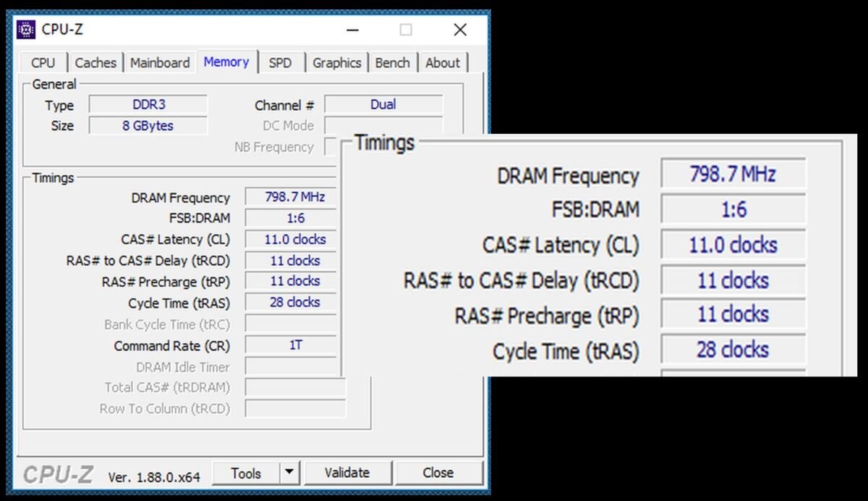The height and width of the screenshot is (501, 868).
Task: Click the 28 clocks tRAS field in CPU-Z window
Action: pos(291,302)
